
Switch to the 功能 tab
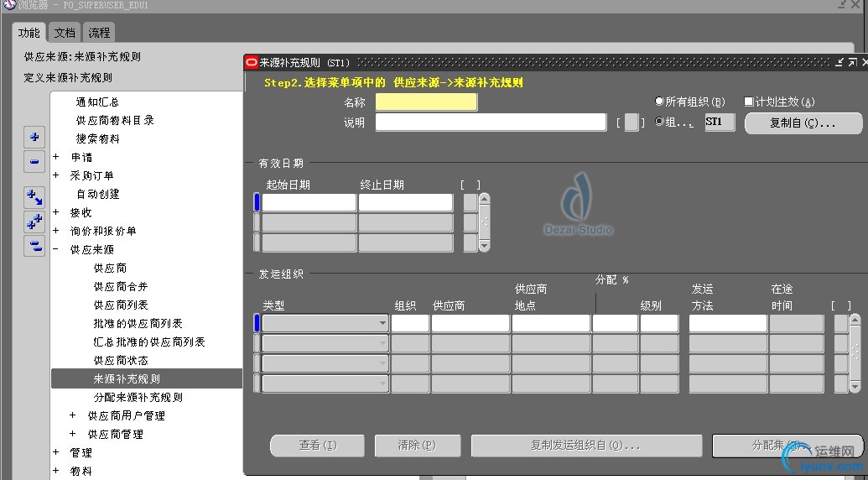tap(29, 33)
